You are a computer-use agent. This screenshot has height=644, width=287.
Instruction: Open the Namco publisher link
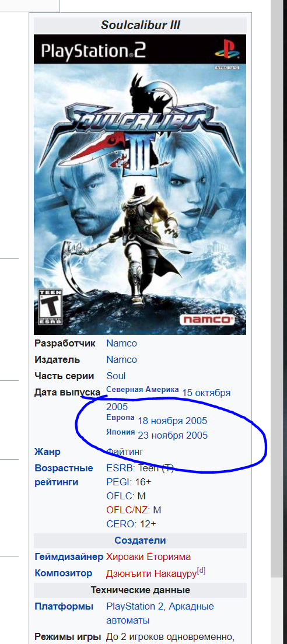pos(121,360)
